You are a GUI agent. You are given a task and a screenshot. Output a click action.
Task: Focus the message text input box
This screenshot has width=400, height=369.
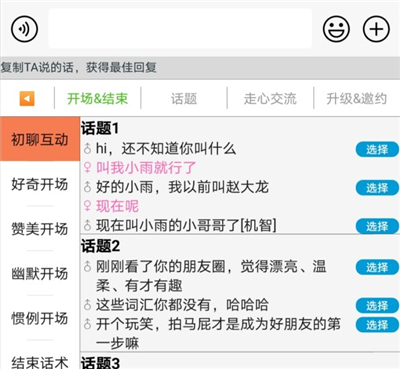coord(180,29)
